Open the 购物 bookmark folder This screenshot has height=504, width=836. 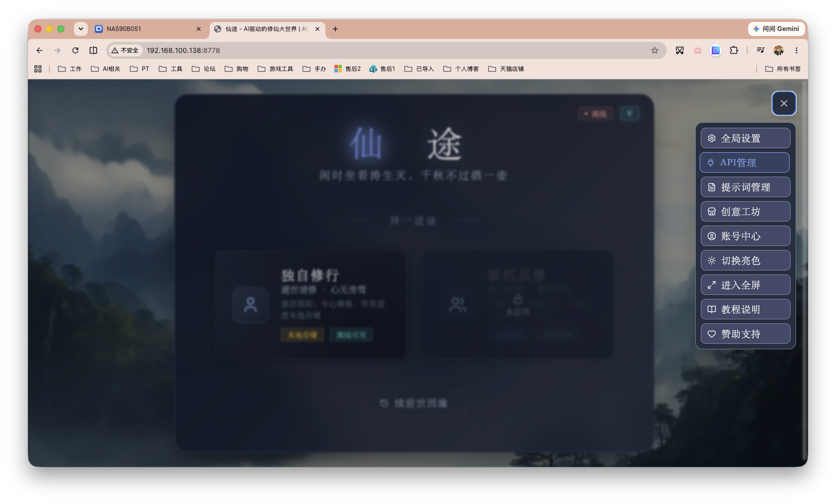click(236, 69)
